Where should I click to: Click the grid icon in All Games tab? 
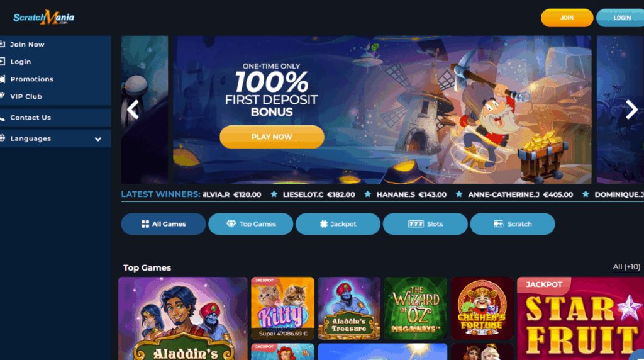point(145,224)
